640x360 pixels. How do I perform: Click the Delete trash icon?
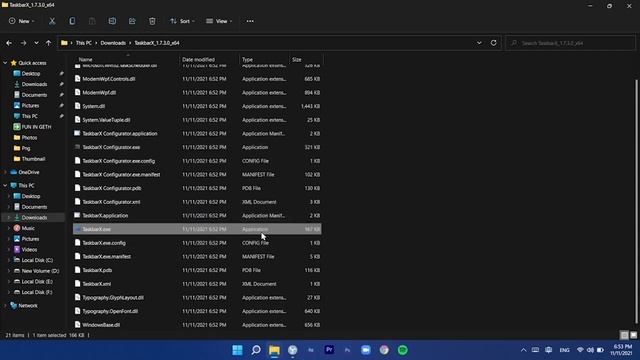pyautogui.click(x=152, y=21)
